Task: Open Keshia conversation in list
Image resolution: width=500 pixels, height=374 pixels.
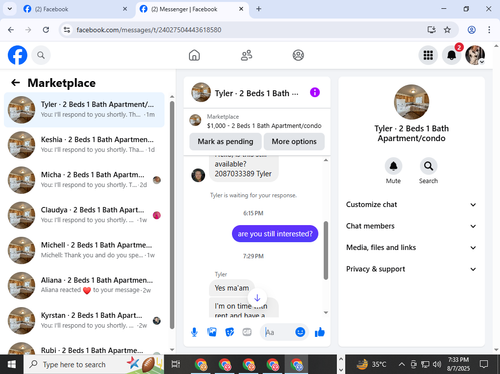Action: point(84,145)
